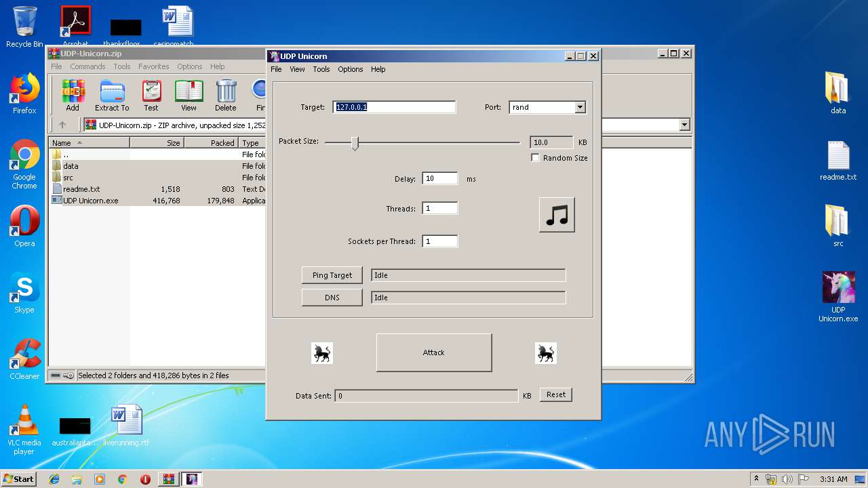Enable the Random Size checkbox

coord(536,158)
